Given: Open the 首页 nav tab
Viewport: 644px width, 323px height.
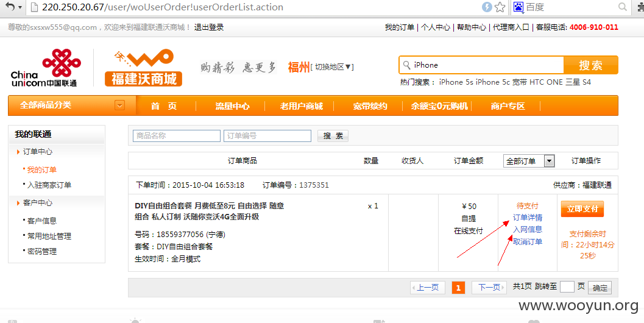Looking at the screenshot, I should [163, 106].
